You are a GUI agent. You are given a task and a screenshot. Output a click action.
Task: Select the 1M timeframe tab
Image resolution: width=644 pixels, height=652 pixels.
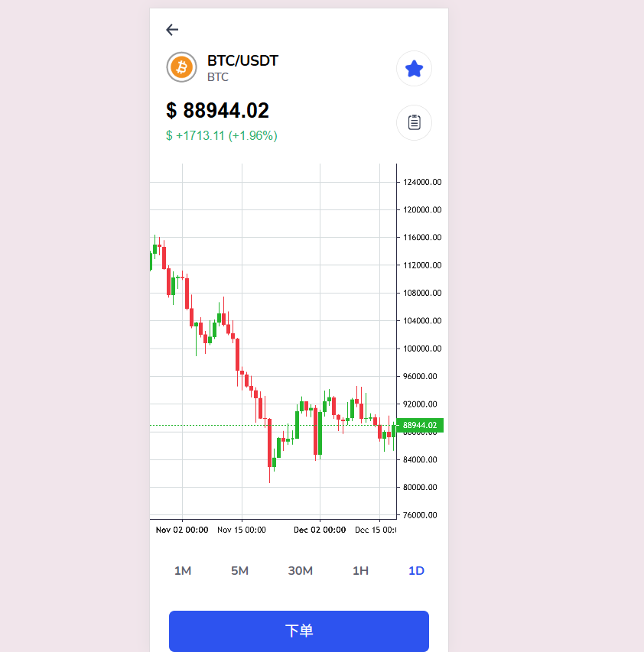[183, 571]
